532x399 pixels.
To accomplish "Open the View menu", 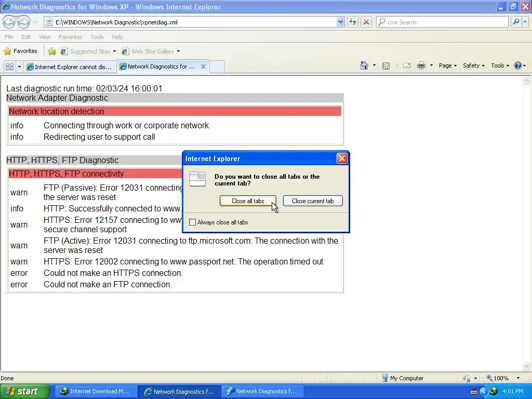I will pos(45,37).
